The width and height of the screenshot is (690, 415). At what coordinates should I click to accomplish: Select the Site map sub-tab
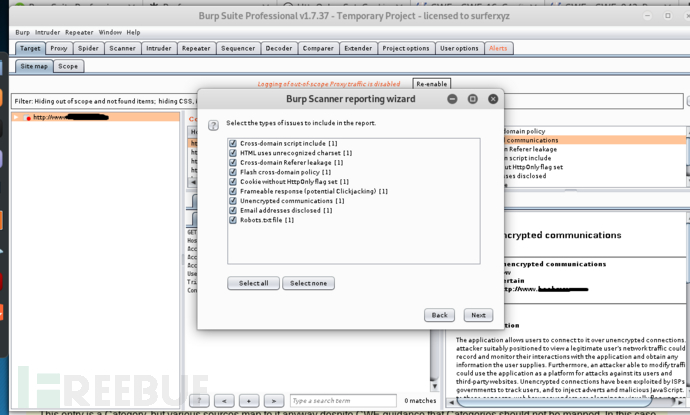[34, 66]
